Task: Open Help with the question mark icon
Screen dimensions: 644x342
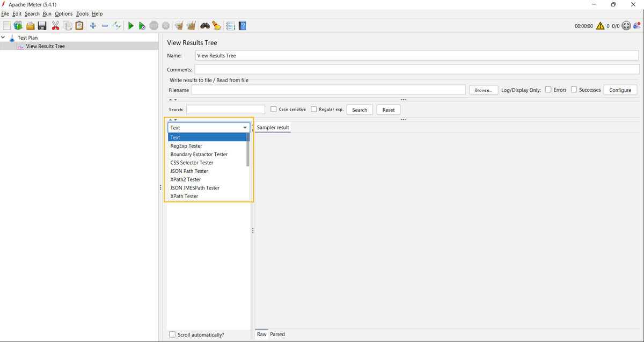Action: 243,25
